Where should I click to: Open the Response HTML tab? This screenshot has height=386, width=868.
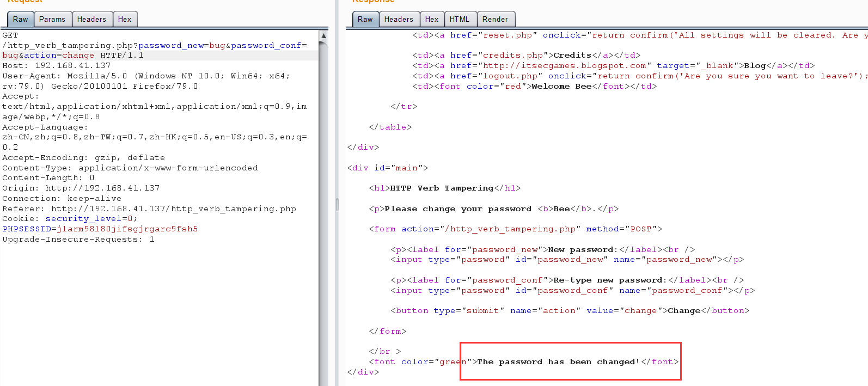point(460,19)
